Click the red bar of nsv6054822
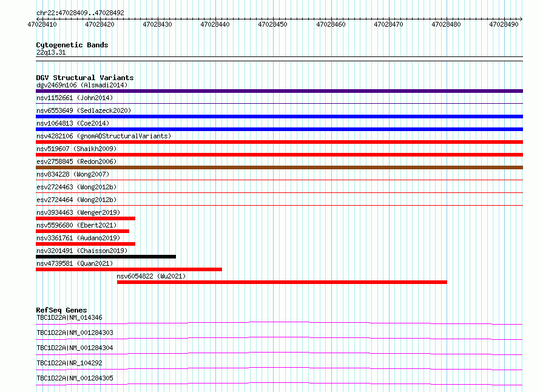540x392 pixels. click(x=282, y=282)
